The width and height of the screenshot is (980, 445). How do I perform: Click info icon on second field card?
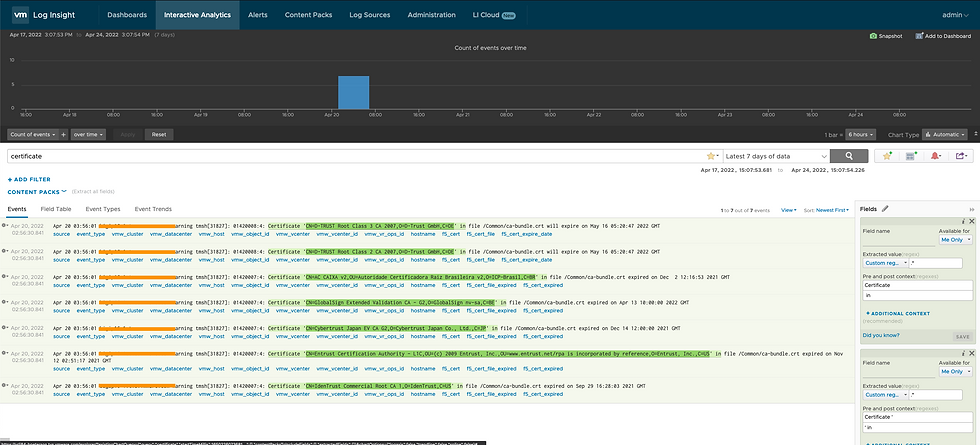pos(963,353)
